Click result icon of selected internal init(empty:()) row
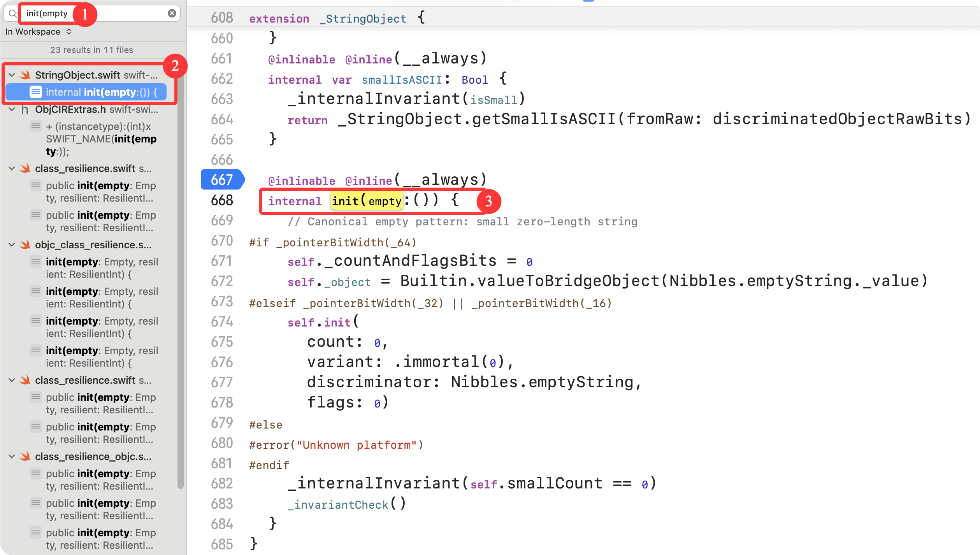 pyautogui.click(x=35, y=92)
